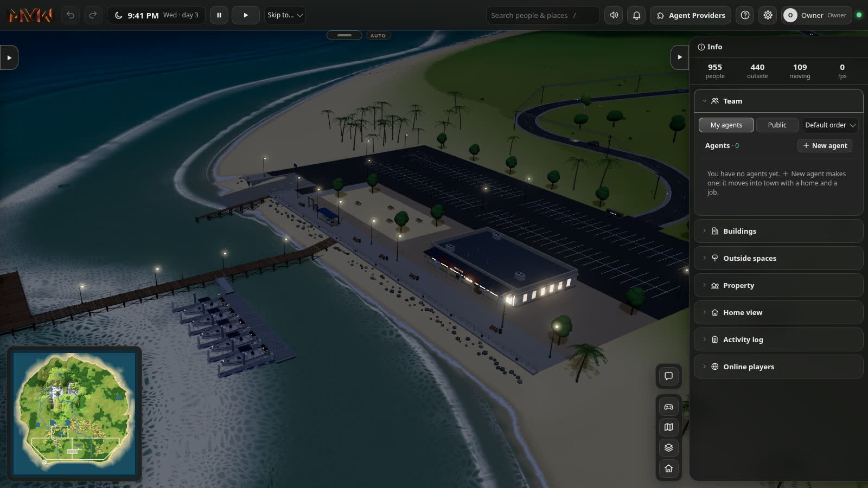Open the map icon
This screenshot has width=868, height=488.
(x=668, y=427)
